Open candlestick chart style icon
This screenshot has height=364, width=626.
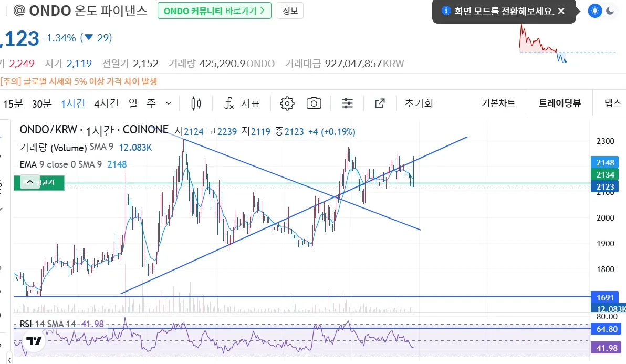tap(196, 103)
